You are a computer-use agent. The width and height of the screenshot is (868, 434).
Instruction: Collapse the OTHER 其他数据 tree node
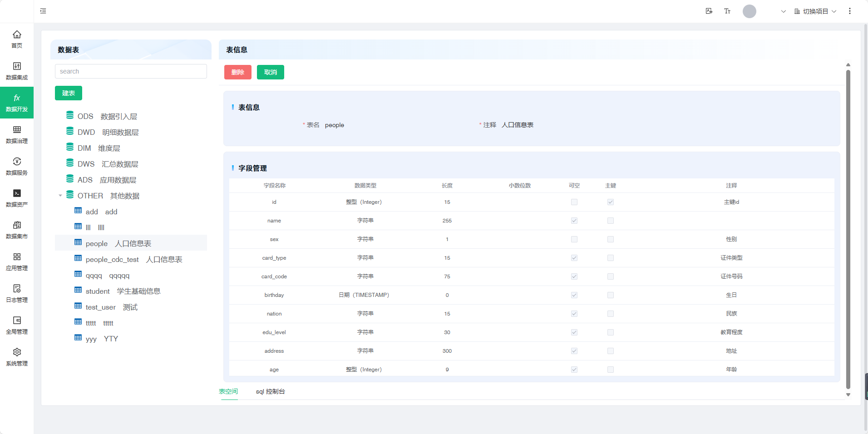coord(60,196)
